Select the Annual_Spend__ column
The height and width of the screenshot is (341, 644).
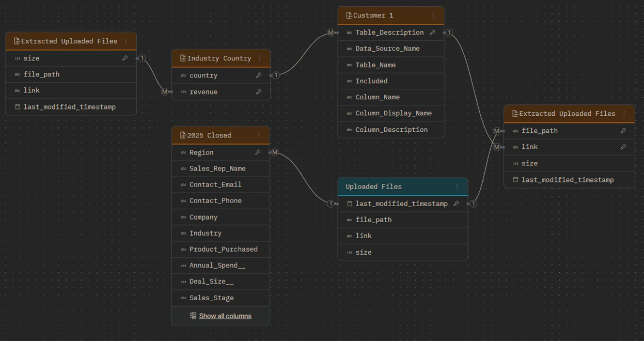pos(221,265)
